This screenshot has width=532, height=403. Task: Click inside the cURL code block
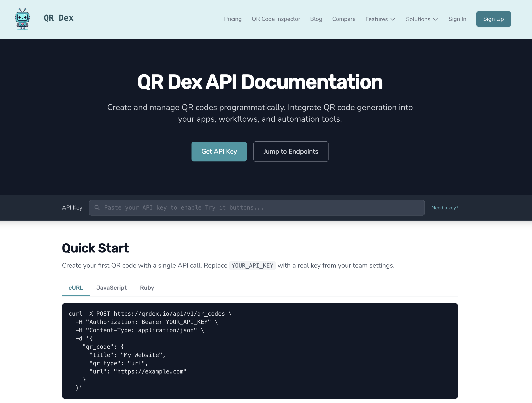click(x=260, y=351)
